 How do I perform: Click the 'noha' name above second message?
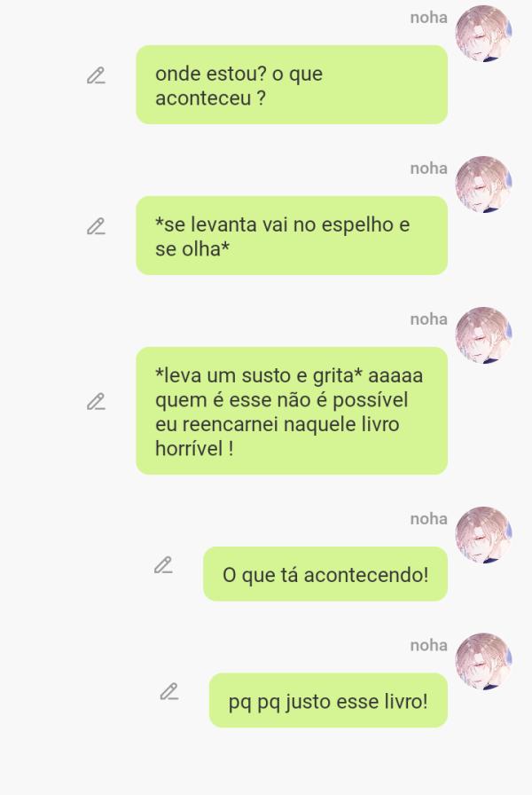point(428,169)
